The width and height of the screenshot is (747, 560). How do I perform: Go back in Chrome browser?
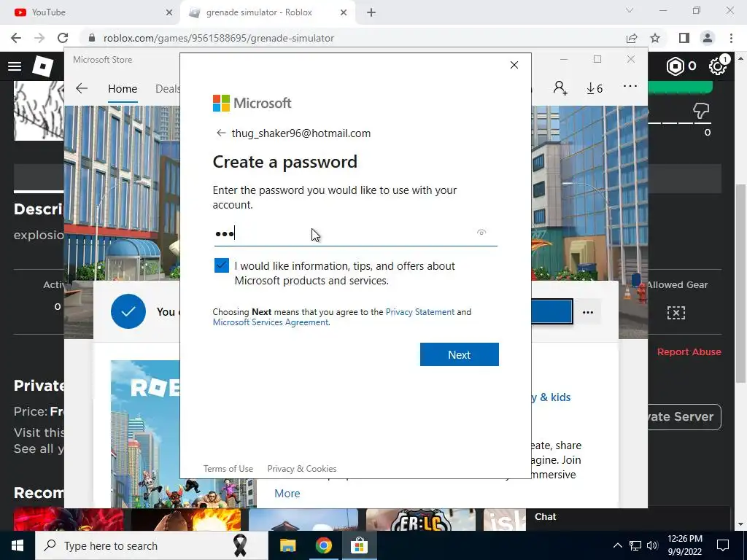point(16,38)
